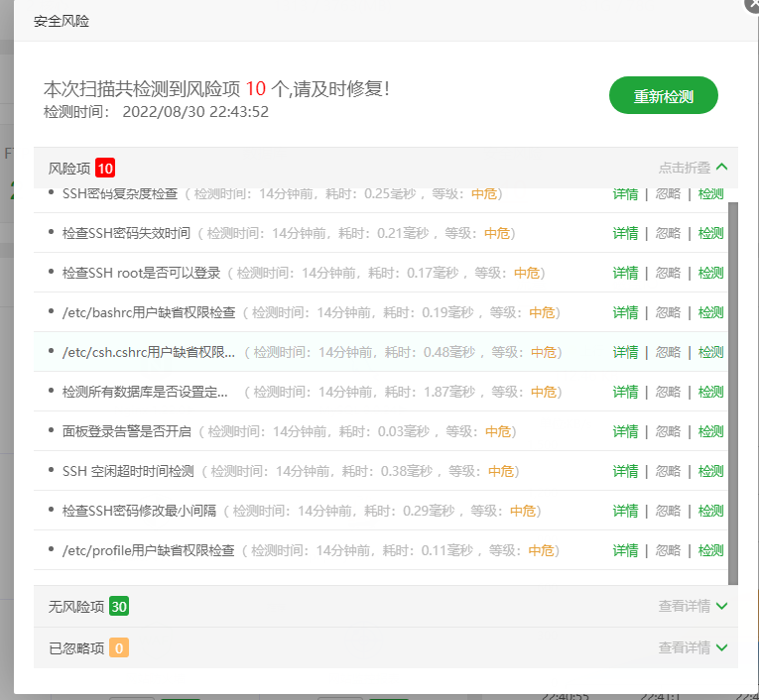
Task: Expand 无风险项 section with 查看详情
Action: [x=693, y=606]
